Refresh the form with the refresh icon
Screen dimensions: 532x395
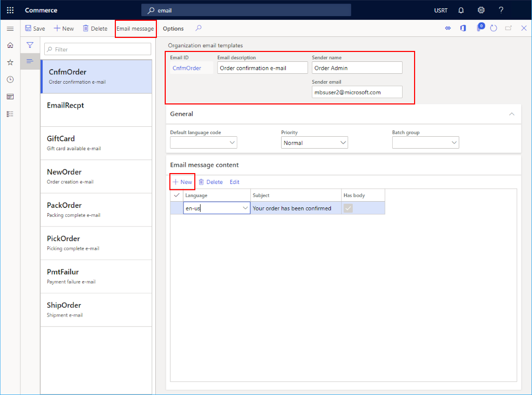click(x=494, y=29)
